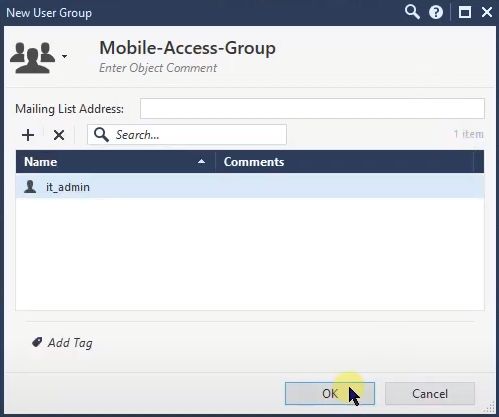Screen dimensions: 499x417
Task: Click into the member Search field
Action: 187,135
